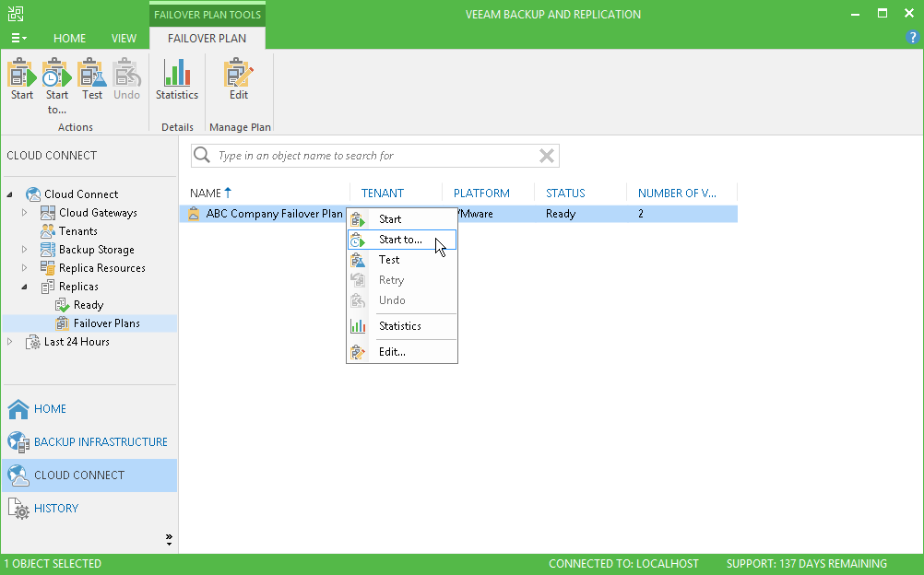The width and height of the screenshot is (924, 575).
Task: Click the Start to... ribbon icon
Action: (x=56, y=73)
